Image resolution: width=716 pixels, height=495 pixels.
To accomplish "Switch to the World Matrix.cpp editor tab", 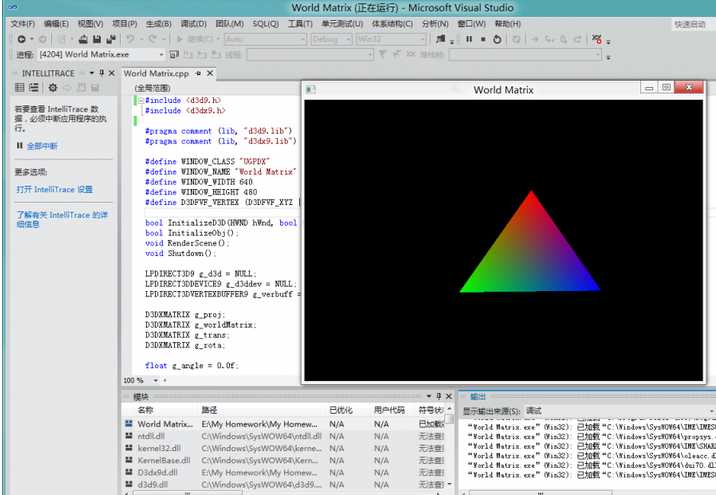I will pos(155,74).
